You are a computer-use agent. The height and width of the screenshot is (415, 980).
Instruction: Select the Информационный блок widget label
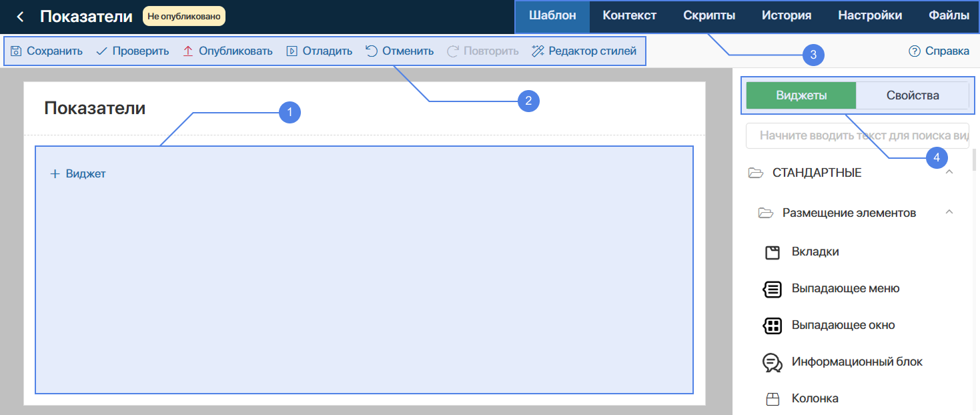(x=857, y=362)
